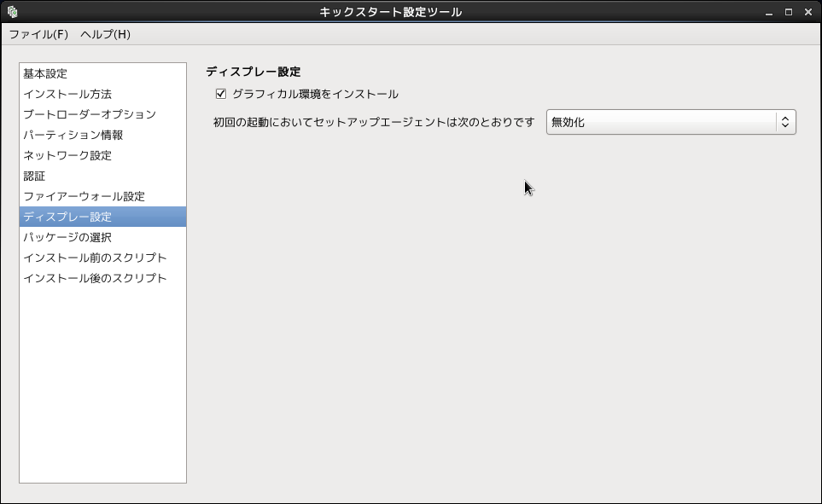Toggle グラフィカル環境をインストール checkbox
Viewport: 822px width, 504px height.
[221, 94]
